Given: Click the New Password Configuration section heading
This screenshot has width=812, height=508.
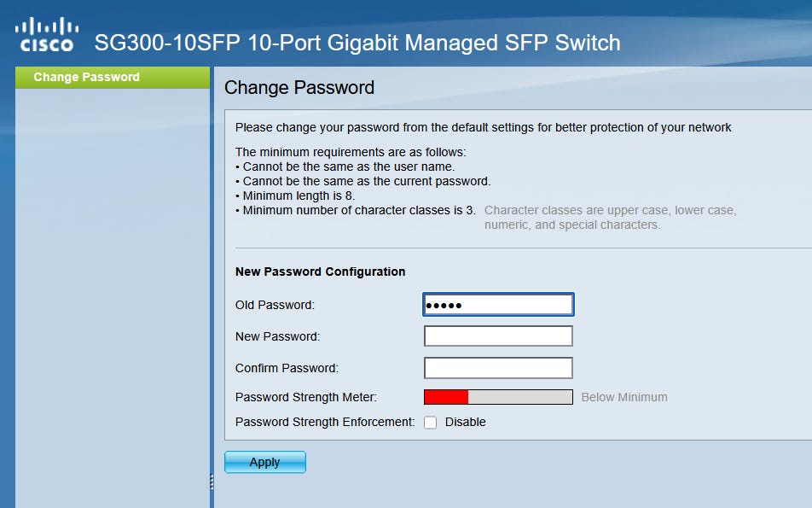Looking at the screenshot, I should [x=320, y=272].
